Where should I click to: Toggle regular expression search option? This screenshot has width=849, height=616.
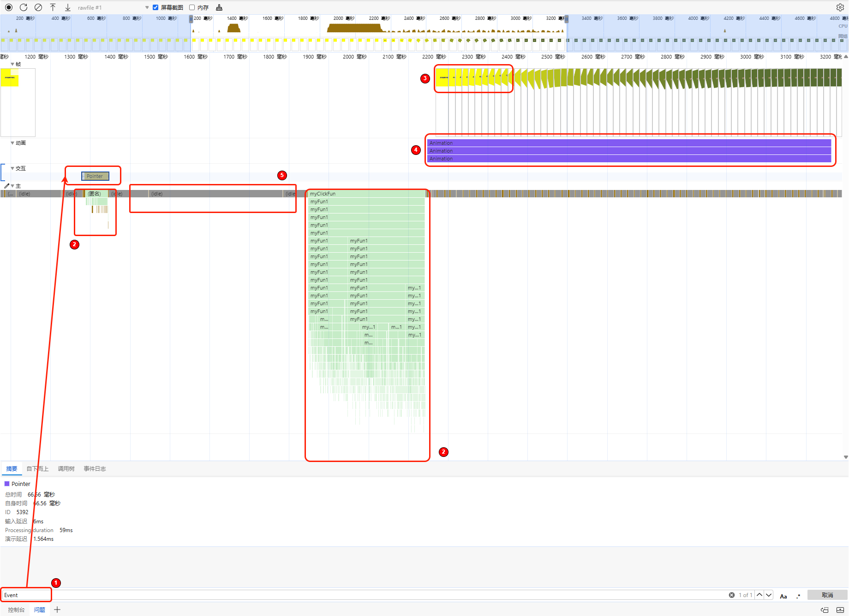coord(798,596)
